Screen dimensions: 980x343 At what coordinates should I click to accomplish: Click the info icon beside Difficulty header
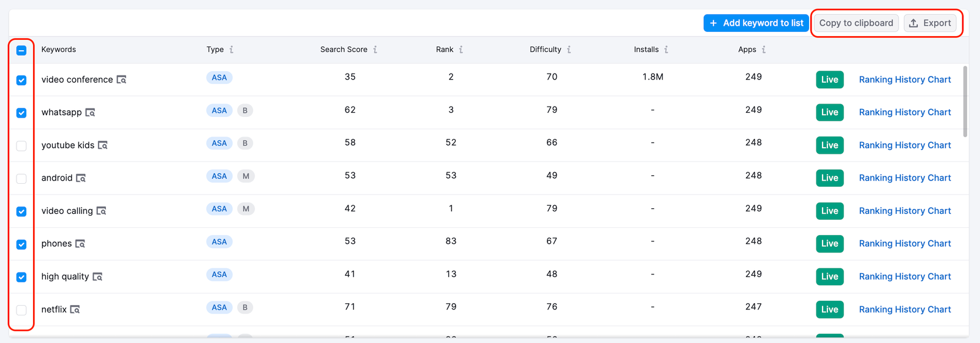[569, 50]
